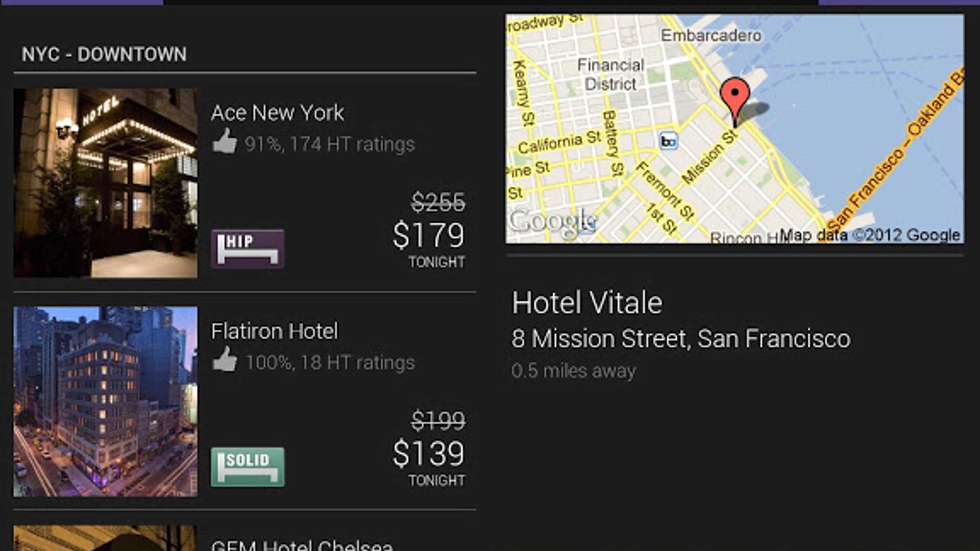Click the $139 tonight price for Flatiron Hotel
Viewport: 980px width, 551px height.
click(x=428, y=453)
